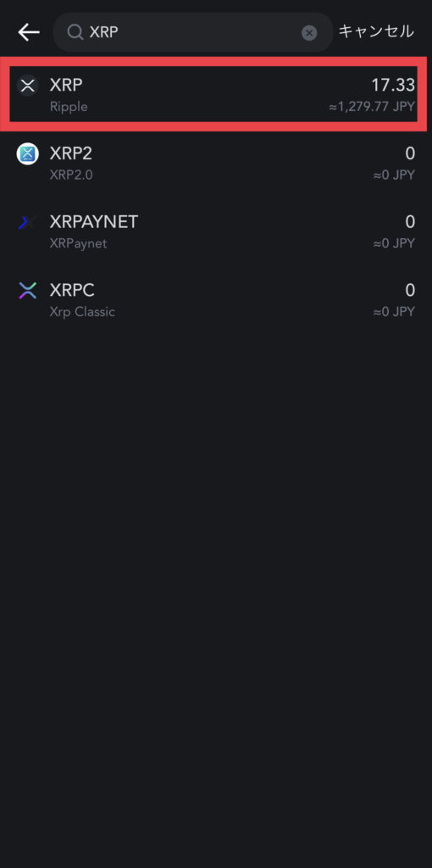The image size is (432, 868).
Task: Click the XRPaynet subtitle text
Action: (78, 243)
